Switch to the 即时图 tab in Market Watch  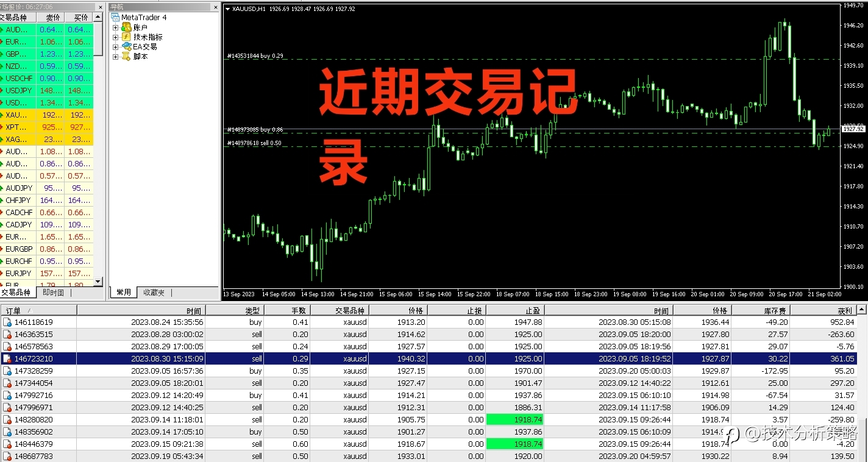click(54, 293)
